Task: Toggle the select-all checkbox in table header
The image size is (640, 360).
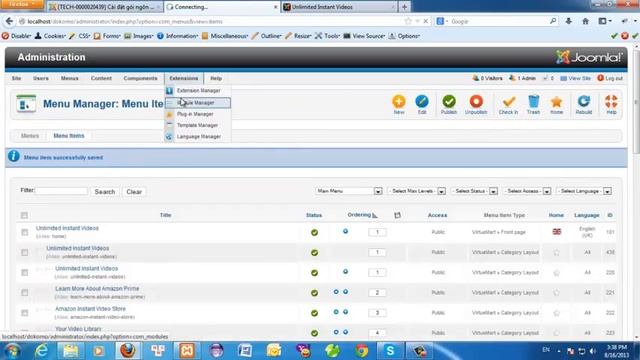Action: tap(24, 215)
